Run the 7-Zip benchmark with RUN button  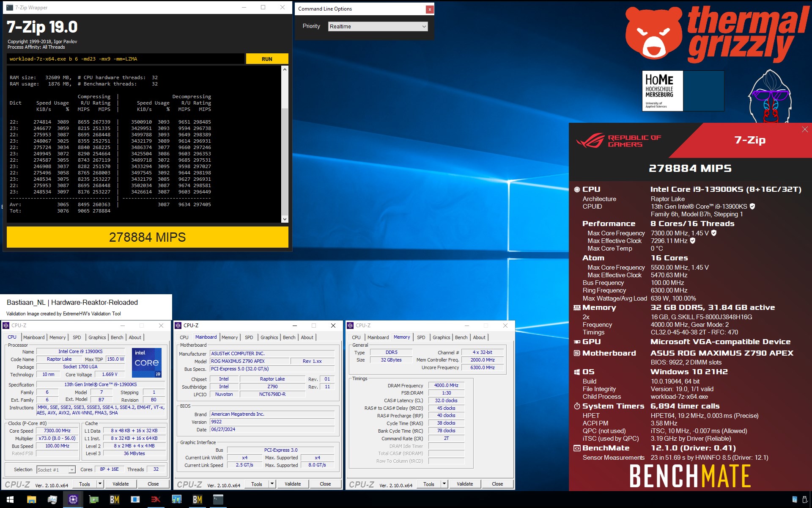click(x=267, y=59)
